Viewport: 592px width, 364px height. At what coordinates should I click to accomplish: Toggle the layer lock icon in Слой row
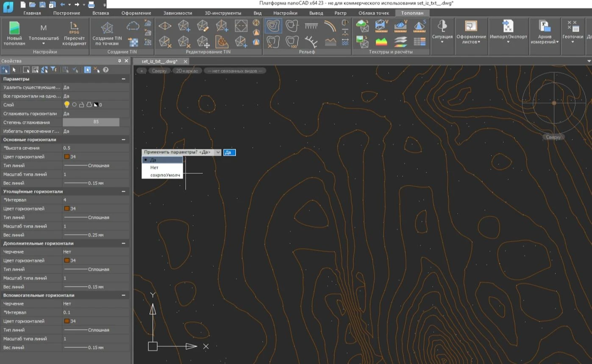coord(81,105)
